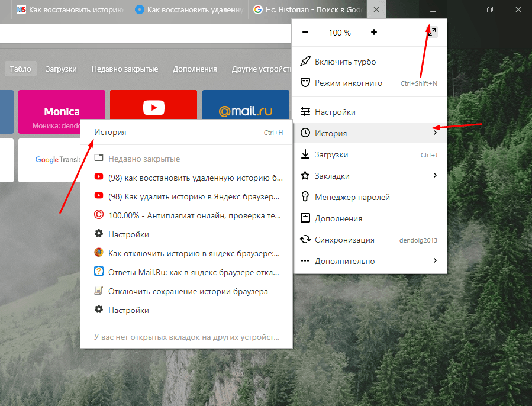Toggle fullscreen with the expand arrows icon
Viewport: 532px width, 406px height.
click(x=432, y=32)
